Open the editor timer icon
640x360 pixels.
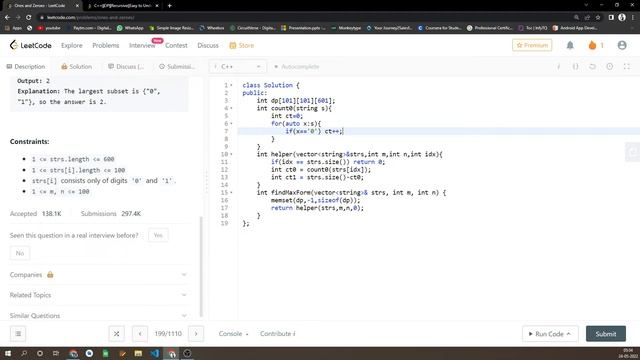tap(609, 67)
